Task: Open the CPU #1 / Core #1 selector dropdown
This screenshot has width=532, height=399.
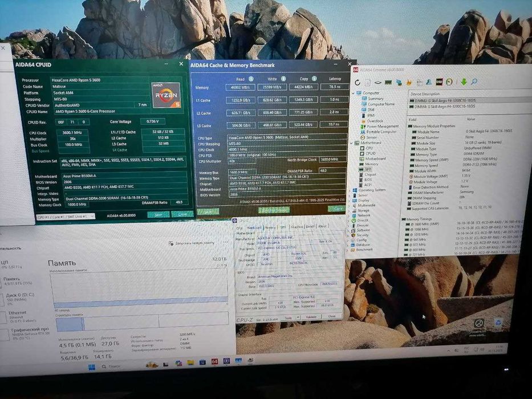Action: point(65,217)
